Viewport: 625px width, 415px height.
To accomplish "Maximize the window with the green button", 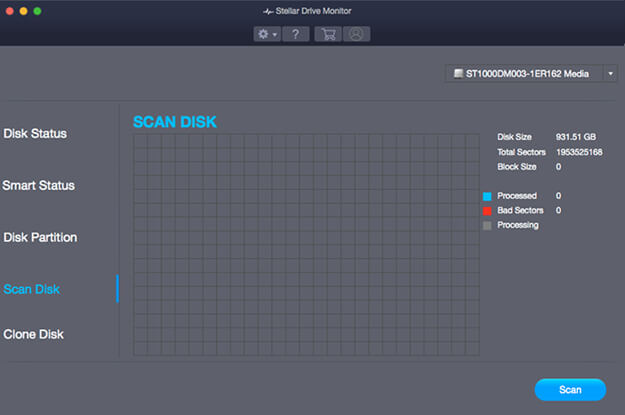I will pyautogui.click(x=37, y=11).
